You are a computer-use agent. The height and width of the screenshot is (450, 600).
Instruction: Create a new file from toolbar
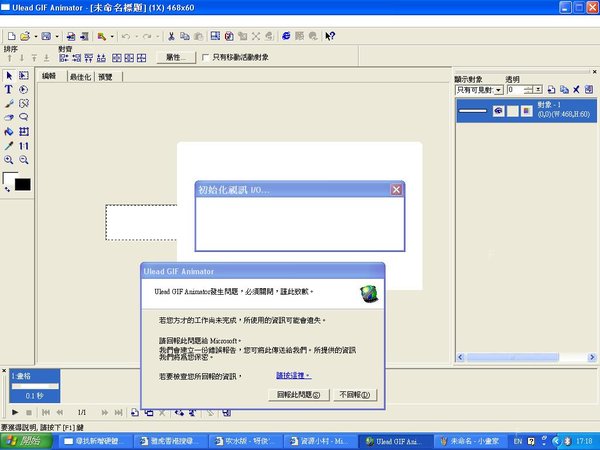click(x=12, y=36)
